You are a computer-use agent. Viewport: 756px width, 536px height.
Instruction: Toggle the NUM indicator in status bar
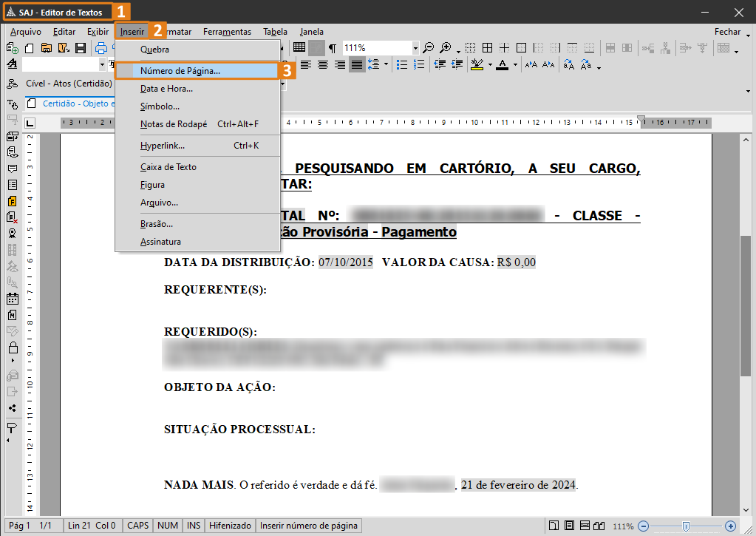click(168, 526)
